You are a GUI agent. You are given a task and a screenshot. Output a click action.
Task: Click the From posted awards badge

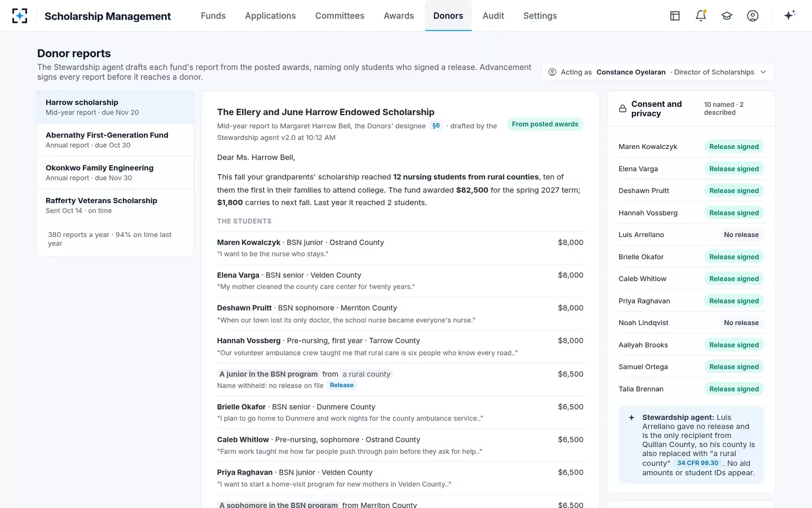545,124
